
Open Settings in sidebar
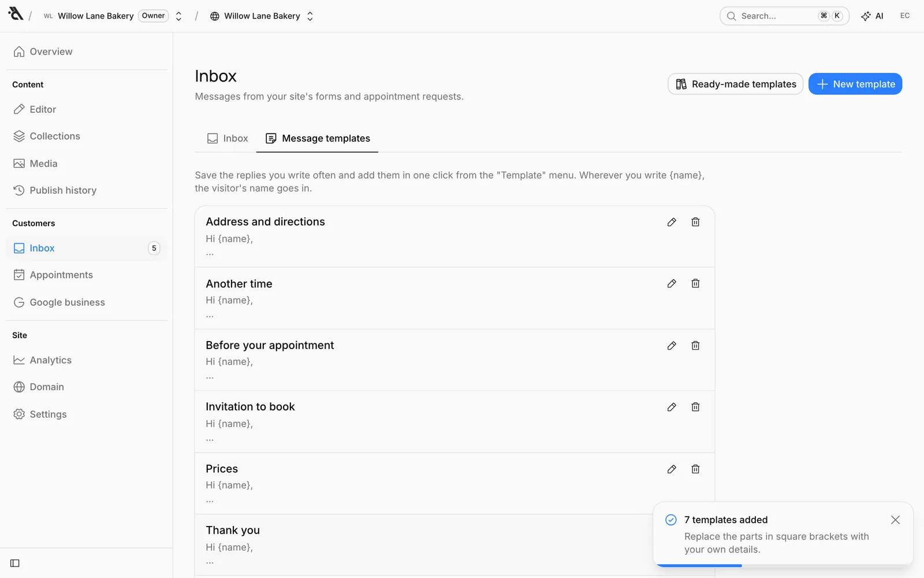click(x=87, y=414)
